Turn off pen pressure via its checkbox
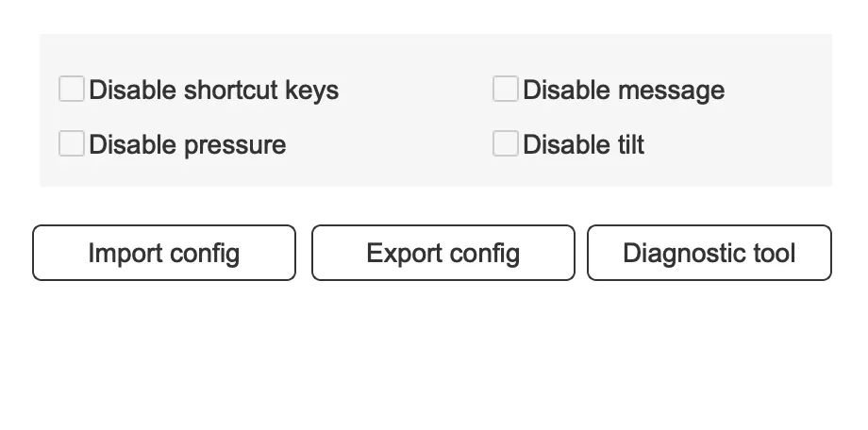 click(72, 144)
